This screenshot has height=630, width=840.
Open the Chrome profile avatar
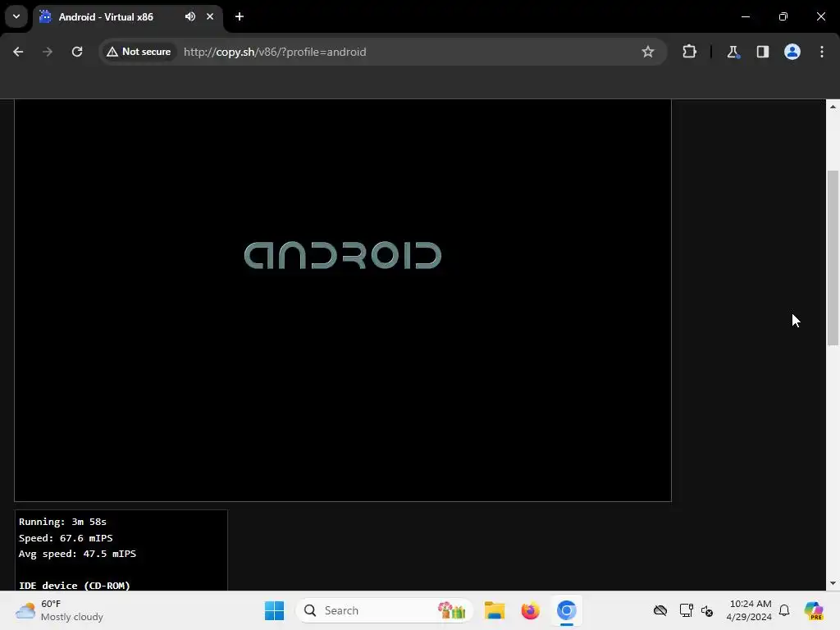[792, 52]
